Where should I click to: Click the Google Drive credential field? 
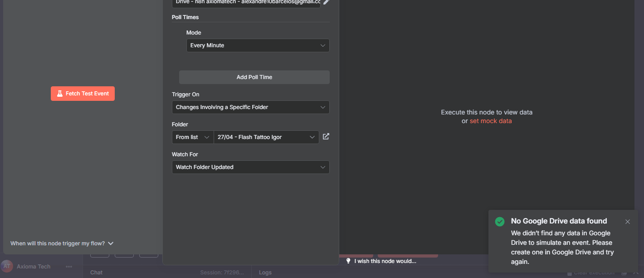246,3
